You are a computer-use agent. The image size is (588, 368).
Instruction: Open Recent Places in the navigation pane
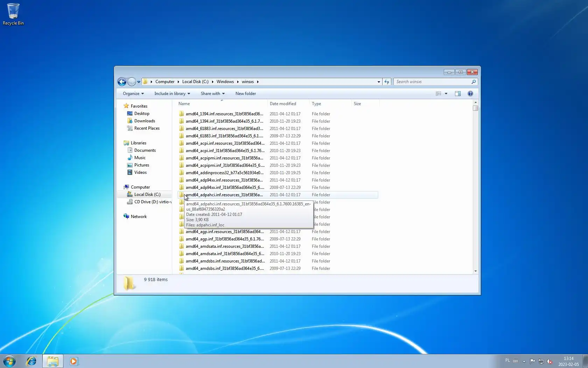pos(147,128)
